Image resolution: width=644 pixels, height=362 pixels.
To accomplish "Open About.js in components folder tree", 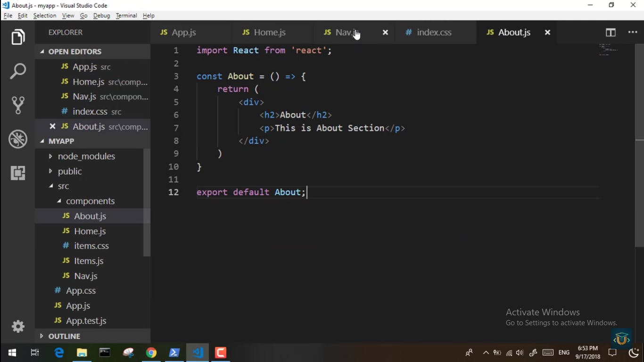I will (89, 216).
